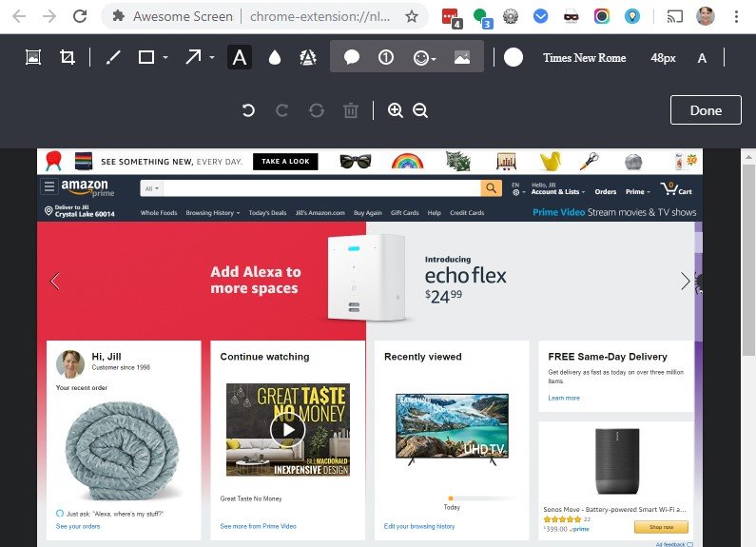Open the rectangle shape dropdown
Image resolution: width=756 pixels, height=547 pixels.
click(165, 58)
